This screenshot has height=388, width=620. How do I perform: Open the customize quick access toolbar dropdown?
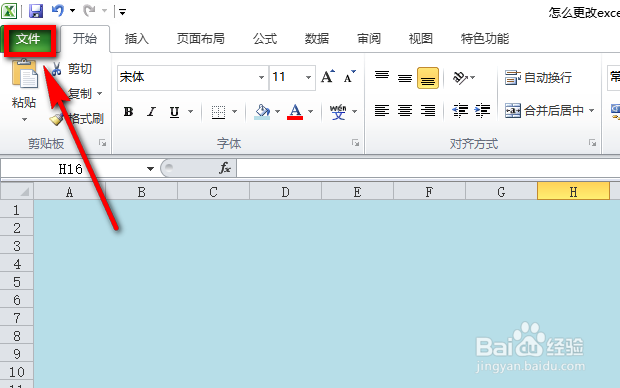click(x=123, y=12)
